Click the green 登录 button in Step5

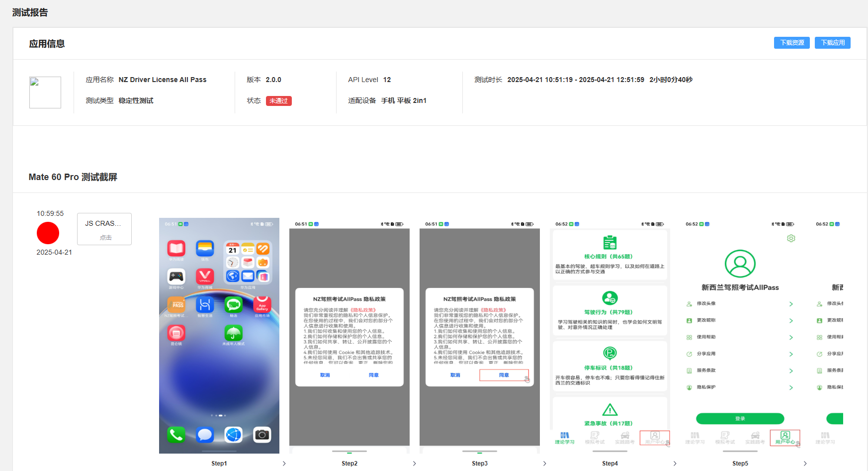(x=740, y=419)
